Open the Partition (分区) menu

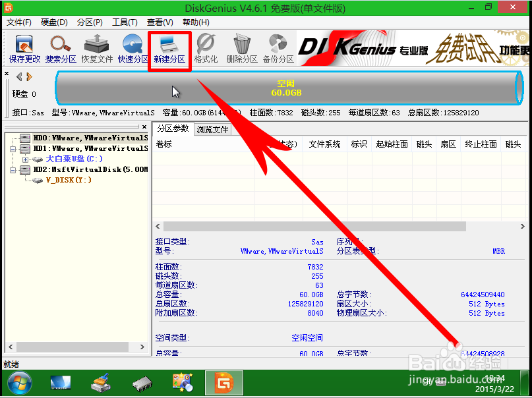point(90,22)
